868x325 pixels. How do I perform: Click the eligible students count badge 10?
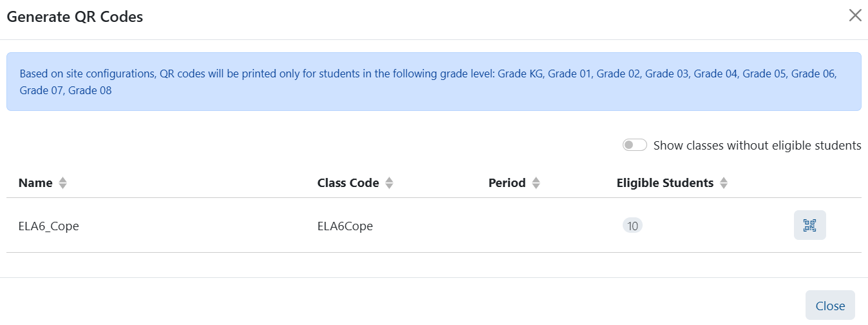632,226
